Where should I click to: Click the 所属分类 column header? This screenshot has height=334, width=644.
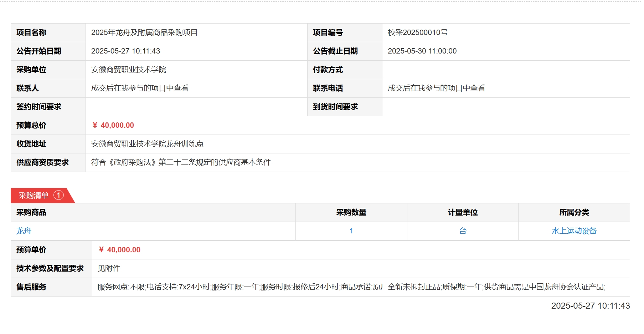click(574, 212)
